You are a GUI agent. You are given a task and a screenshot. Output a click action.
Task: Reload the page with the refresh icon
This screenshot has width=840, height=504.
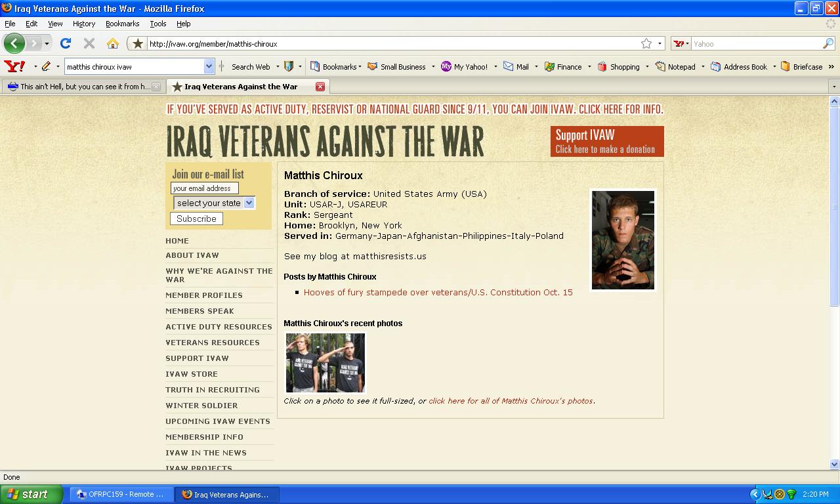point(65,43)
